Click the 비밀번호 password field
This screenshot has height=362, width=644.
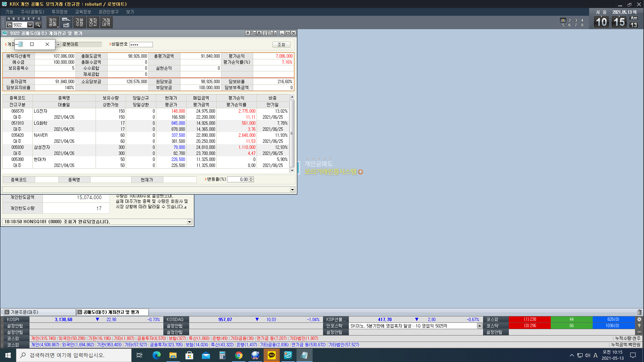click(x=141, y=45)
